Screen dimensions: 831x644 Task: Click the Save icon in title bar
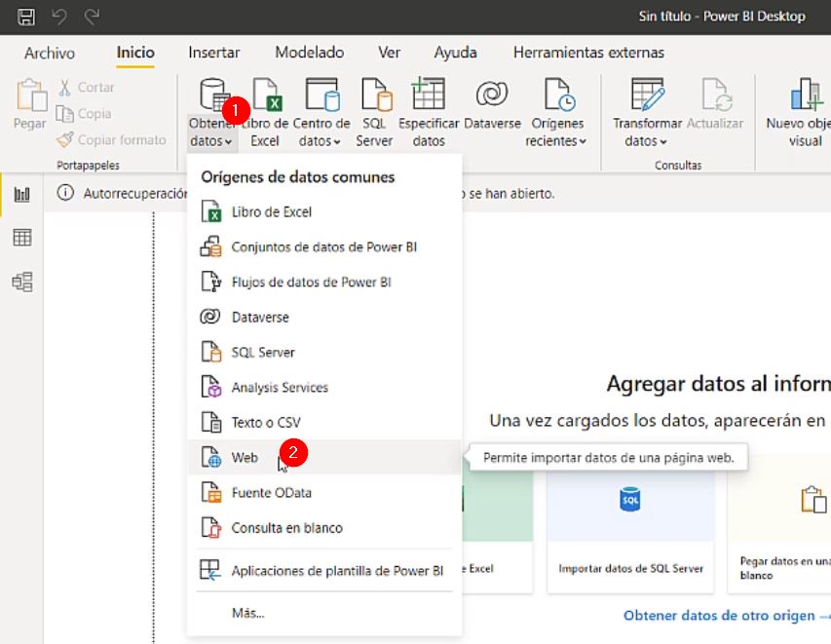click(25, 16)
